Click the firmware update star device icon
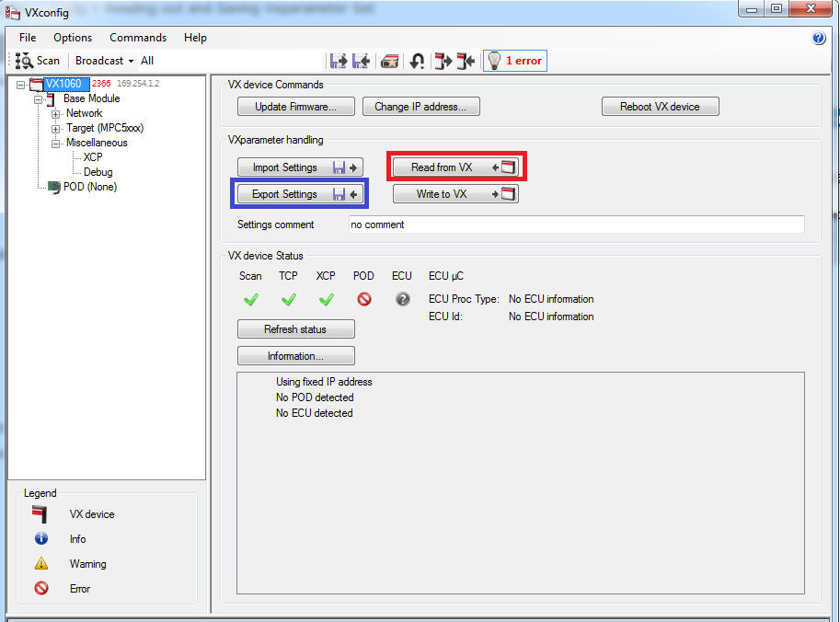 point(389,61)
